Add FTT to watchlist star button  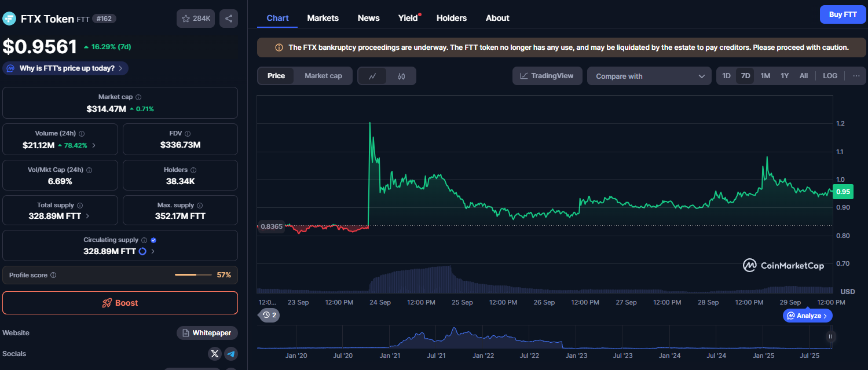pyautogui.click(x=196, y=19)
